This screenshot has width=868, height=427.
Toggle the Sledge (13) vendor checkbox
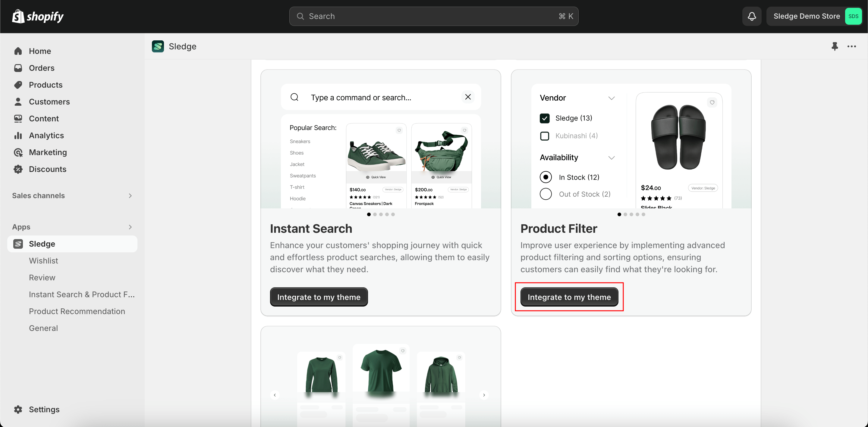pos(545,118)
